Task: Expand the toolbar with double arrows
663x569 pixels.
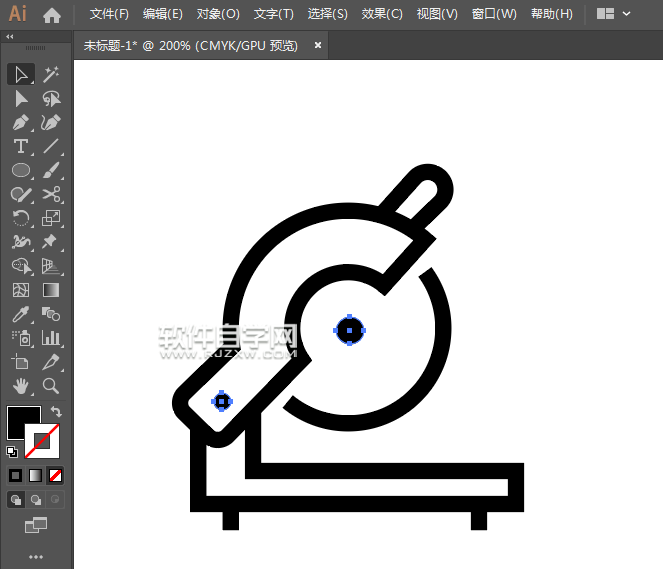Action: tap(10, 37)
